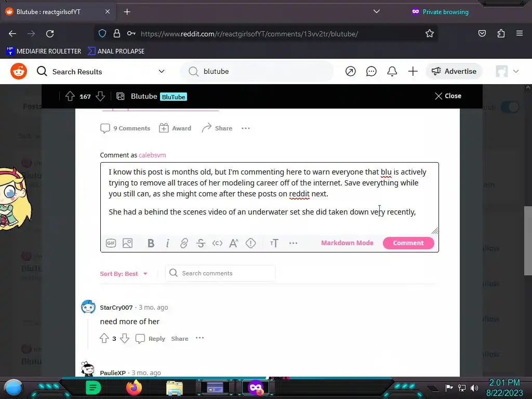This screenshot has width=532, height=399.
Task: Apply heading text style
Action: pyautogui.click(x=274, y=243)
